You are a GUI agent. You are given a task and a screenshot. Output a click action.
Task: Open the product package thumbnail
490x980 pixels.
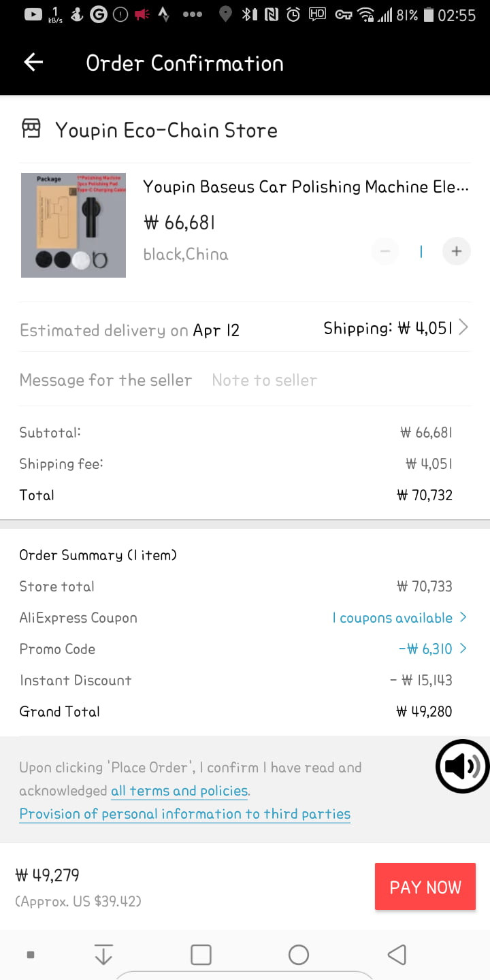73,225
